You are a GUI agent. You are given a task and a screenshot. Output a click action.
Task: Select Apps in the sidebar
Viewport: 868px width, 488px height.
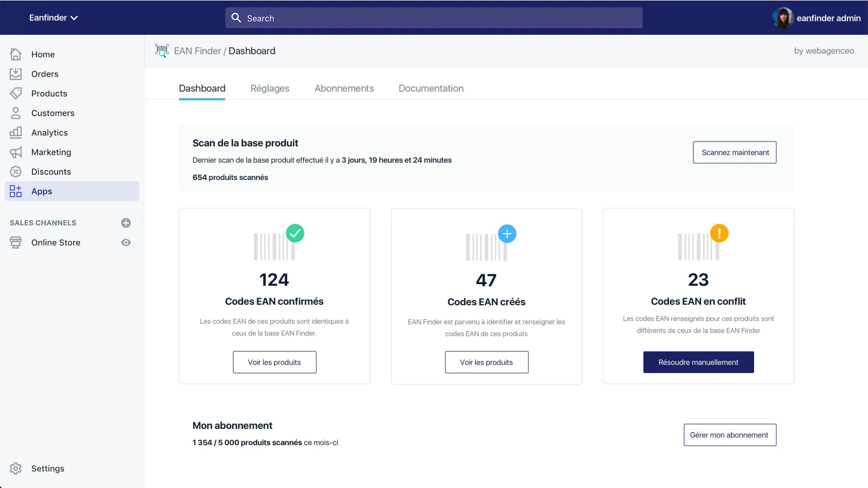(72, 191)
